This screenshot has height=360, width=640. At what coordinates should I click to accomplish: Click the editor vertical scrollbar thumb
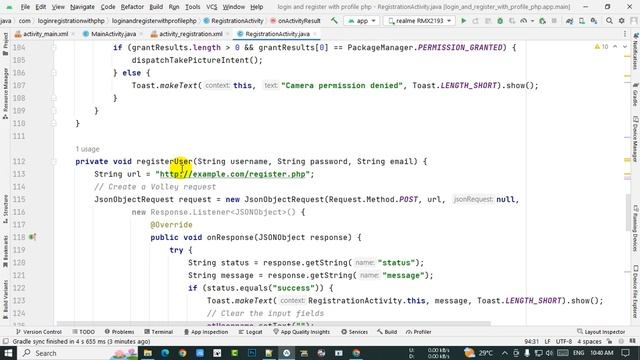click(x=628, y=212)
